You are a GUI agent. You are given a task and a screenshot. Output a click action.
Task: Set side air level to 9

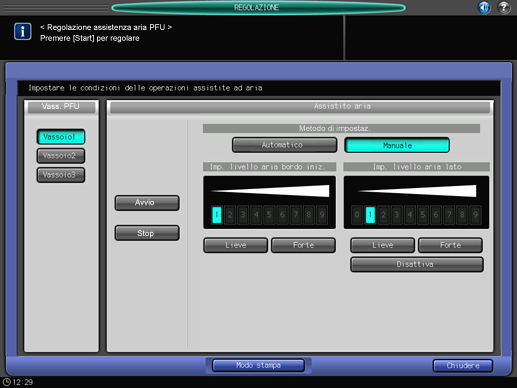coord(476,215)
